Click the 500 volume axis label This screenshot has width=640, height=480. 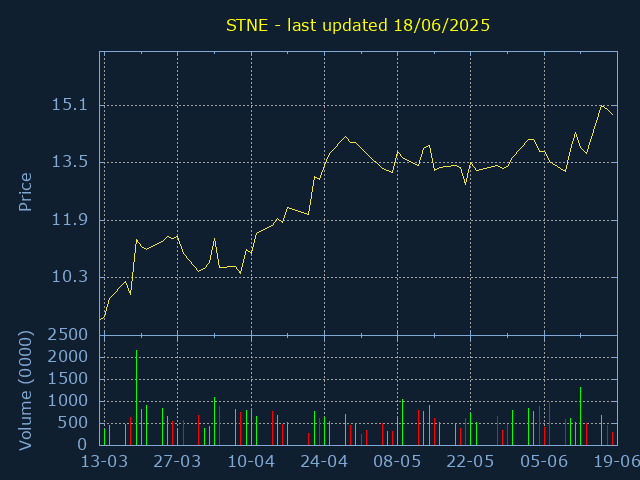[x=73, y=423]
